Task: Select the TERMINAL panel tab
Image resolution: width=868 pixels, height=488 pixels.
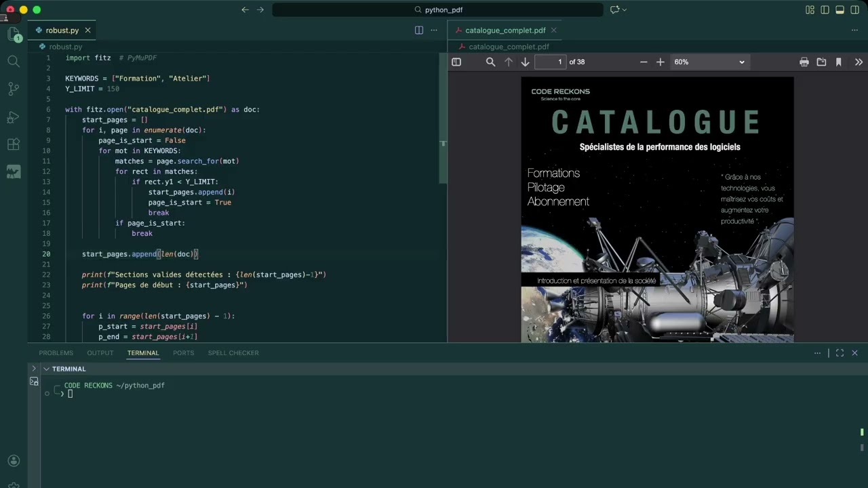Action: click(x=143, y=352)
